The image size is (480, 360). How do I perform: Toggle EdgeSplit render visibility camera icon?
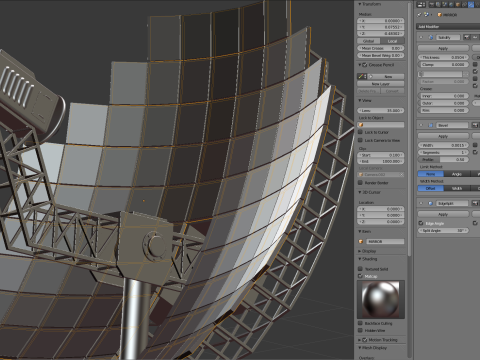point(475,203)
